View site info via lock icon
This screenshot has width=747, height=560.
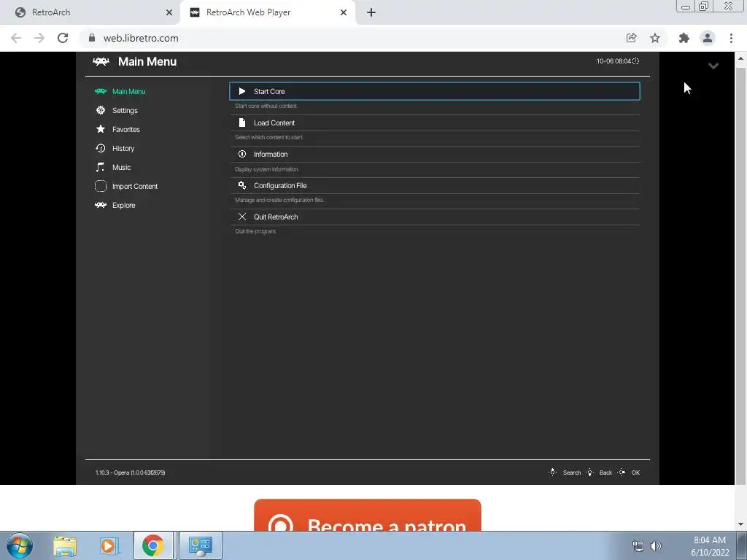click(92, 38)
